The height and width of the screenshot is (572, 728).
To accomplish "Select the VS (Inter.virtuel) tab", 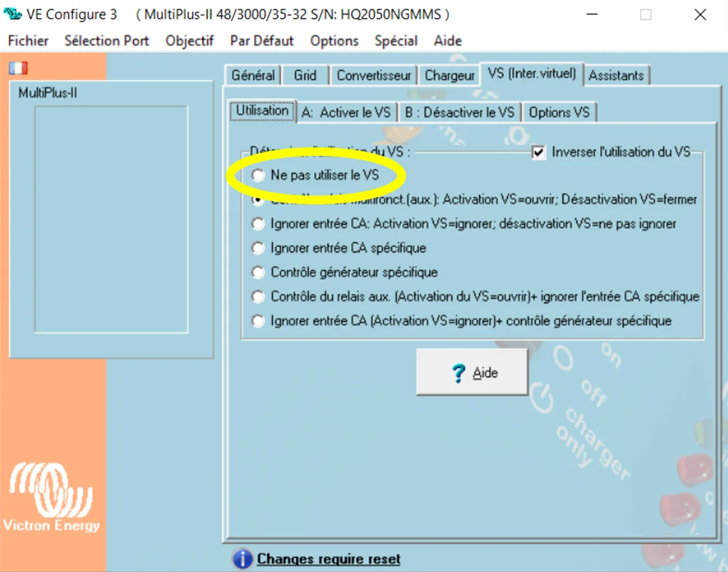I will [532, 74].
